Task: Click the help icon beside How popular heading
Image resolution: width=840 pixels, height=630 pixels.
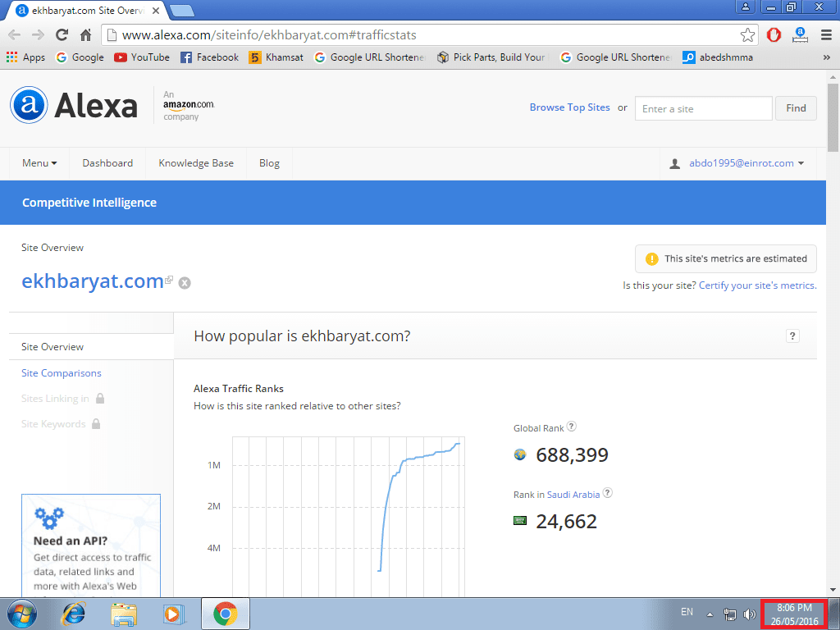Action: (792, 336)
